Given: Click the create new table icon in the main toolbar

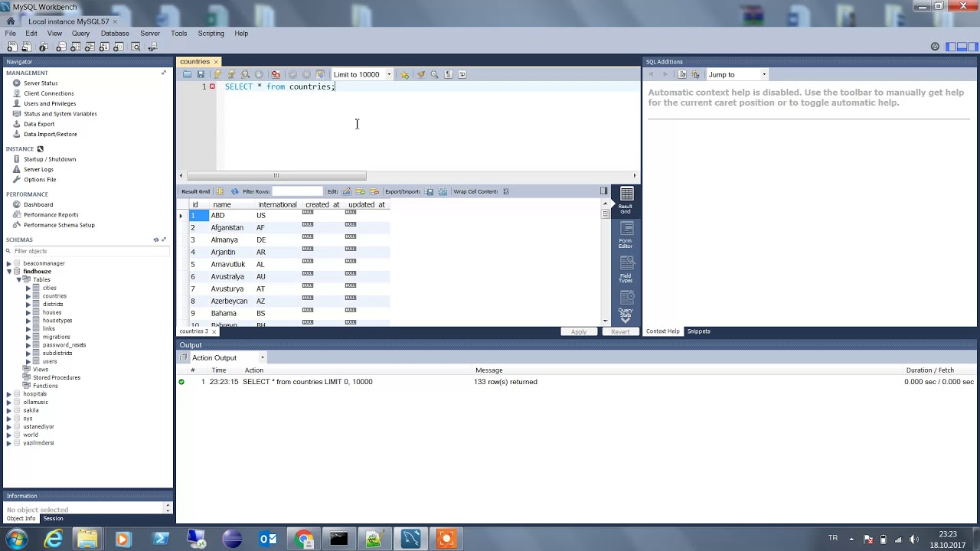Looking at the screenshot, I should click(74, 47).
